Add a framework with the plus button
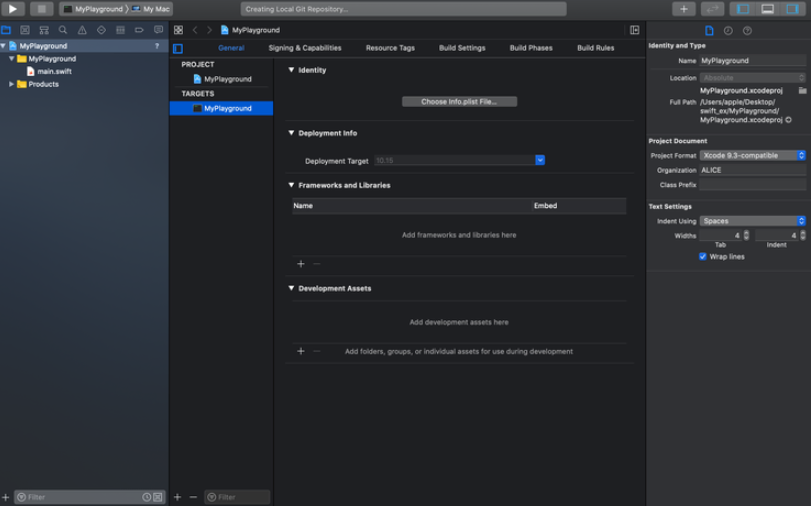The image size is (811, 508). pos(301,264)
